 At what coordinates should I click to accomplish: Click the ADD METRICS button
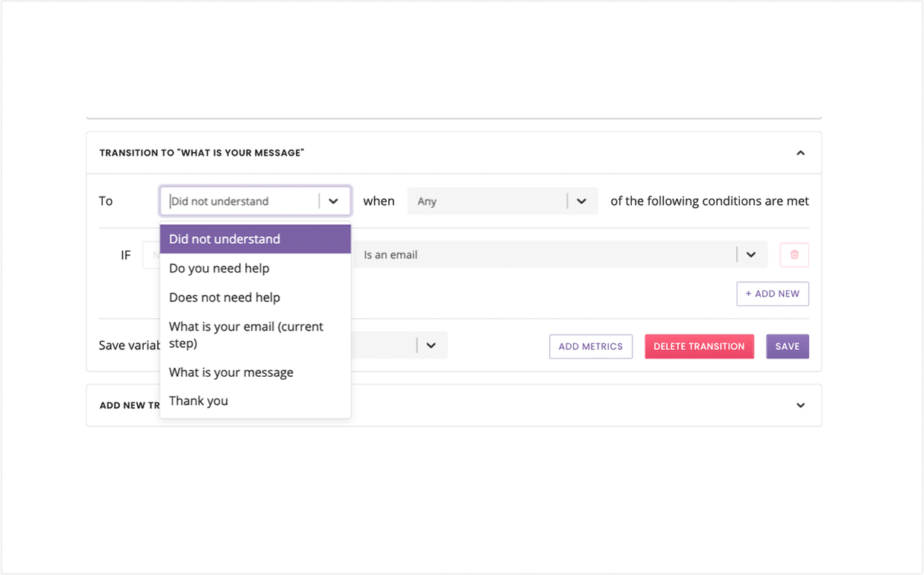591,346
